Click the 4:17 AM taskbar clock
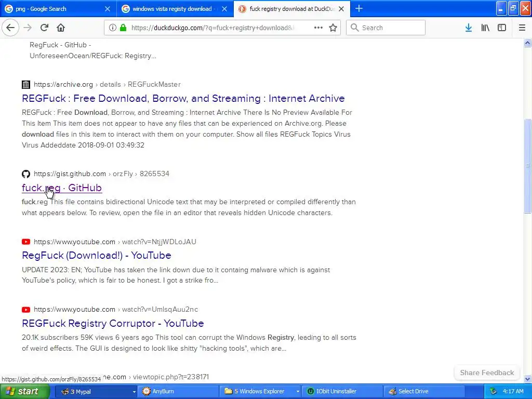Screen dimensions: 532x399 [513, 391]
